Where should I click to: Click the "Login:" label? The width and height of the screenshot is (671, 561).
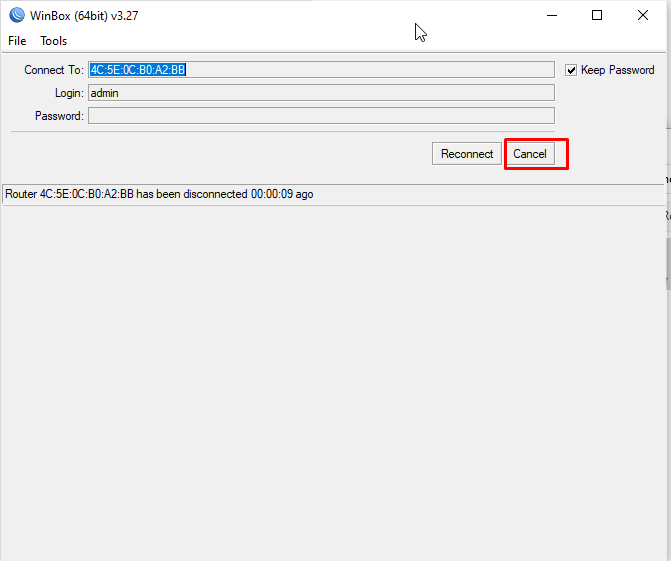click(69, 93)
